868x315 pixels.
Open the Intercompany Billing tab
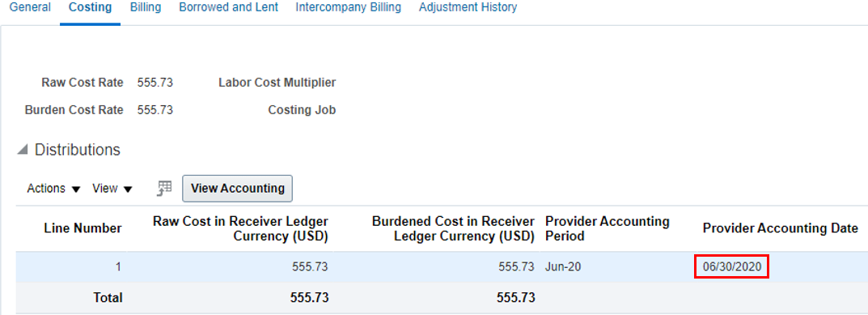[349, 7]
